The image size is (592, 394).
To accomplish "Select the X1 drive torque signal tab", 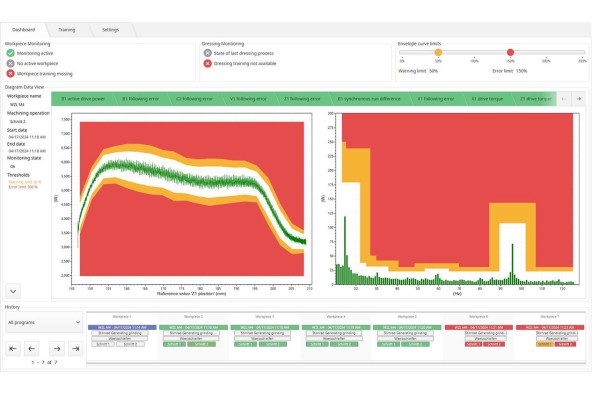I will coord(487,99).
